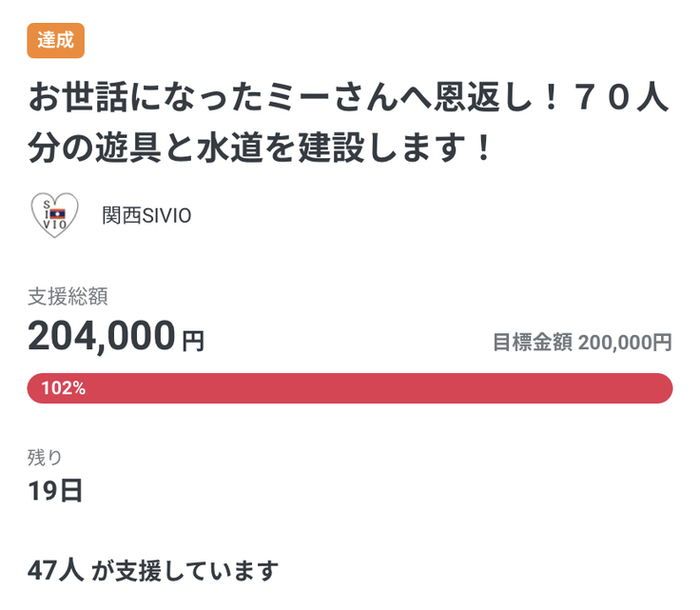The height and width of the screenshot is (610, 700).
Task: Click the 200,000円 goal value
Action: pos(625,343)
